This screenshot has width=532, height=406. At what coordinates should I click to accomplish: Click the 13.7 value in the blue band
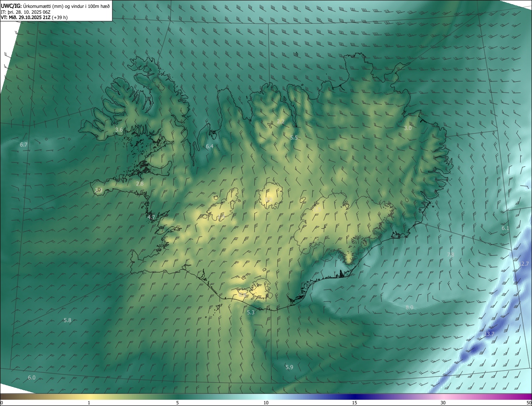[x=489, y=334]
